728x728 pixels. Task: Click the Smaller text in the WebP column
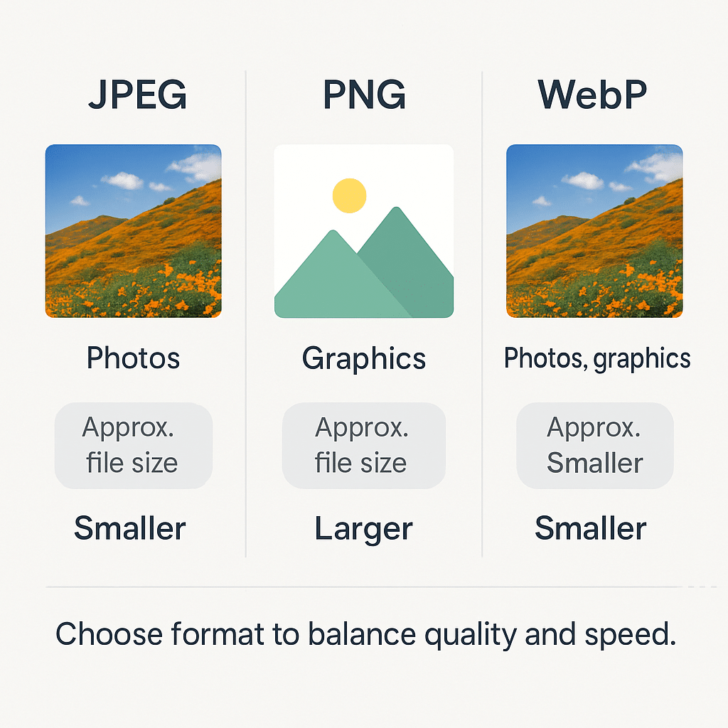(591, 528)
